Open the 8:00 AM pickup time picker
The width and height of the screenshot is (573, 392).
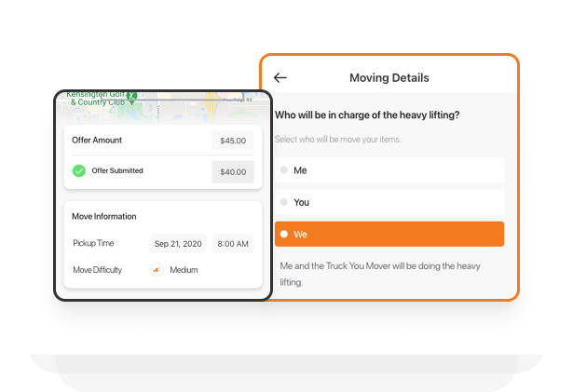point(232,244)
